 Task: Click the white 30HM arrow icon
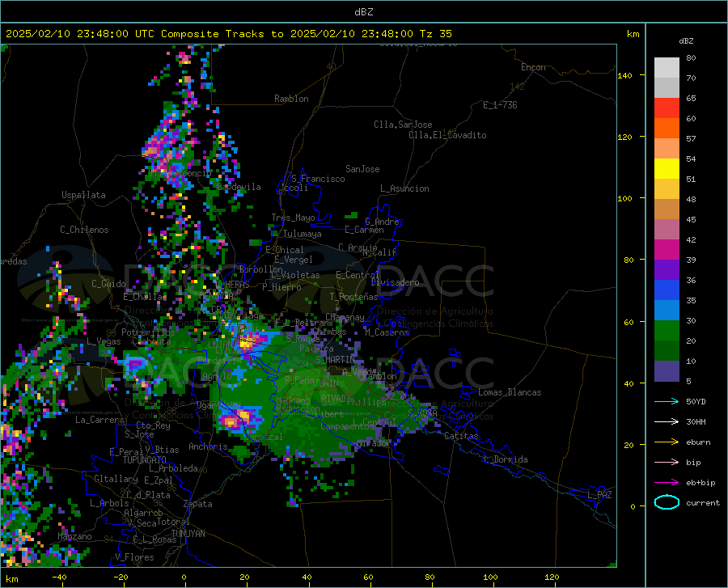coord(667,421)
